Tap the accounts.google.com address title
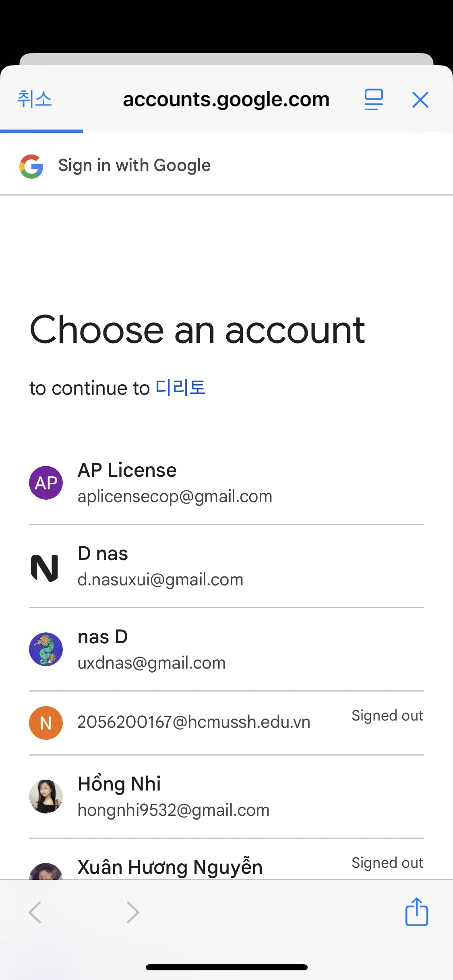 (x=226, y=100)
